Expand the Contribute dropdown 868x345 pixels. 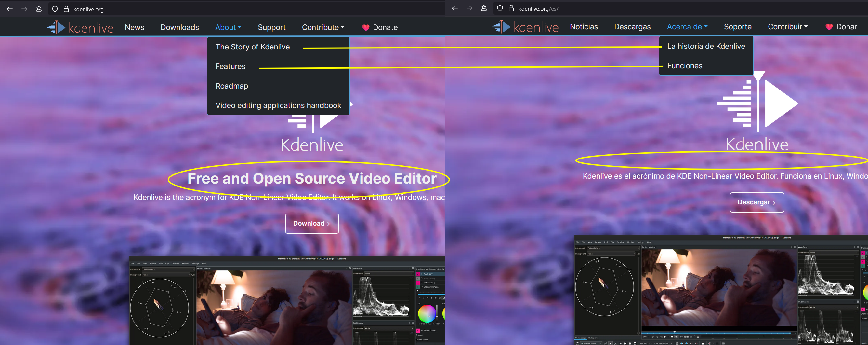[x=323, y=27]
